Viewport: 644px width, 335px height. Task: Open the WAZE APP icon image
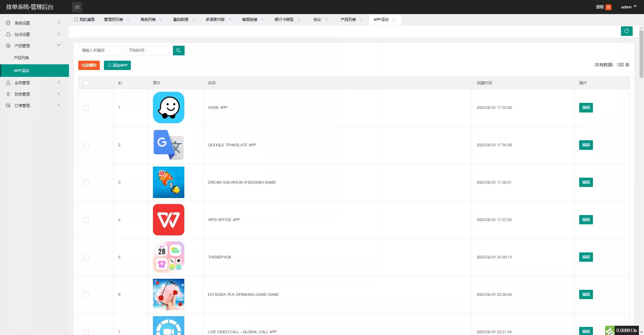click(x=168, y=107)
